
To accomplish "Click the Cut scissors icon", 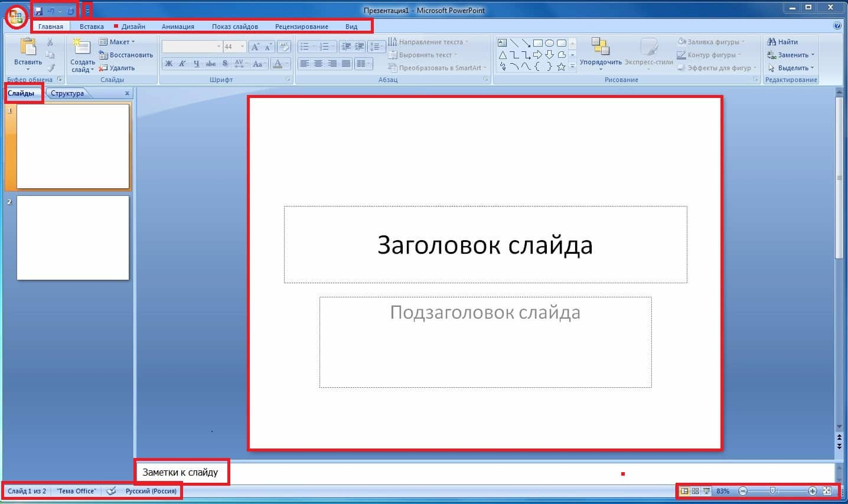I will (50, 42).
